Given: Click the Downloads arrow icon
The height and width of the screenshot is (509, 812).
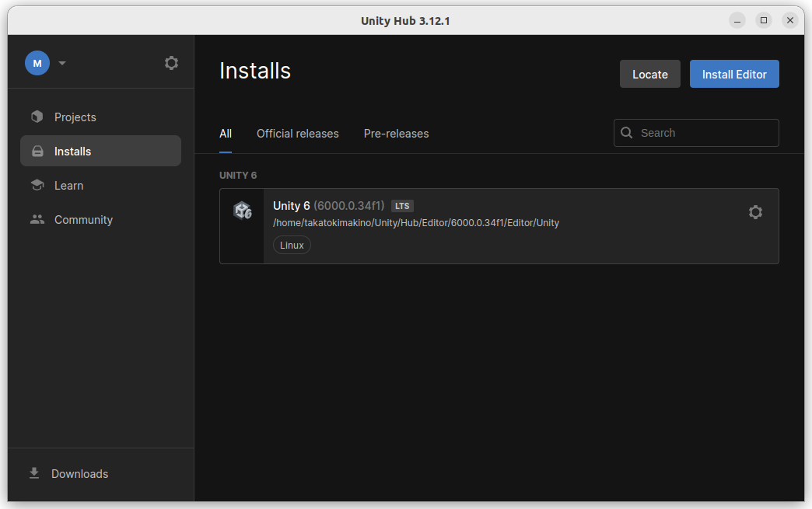Looking at the screenshot, I should coord(34,473).
